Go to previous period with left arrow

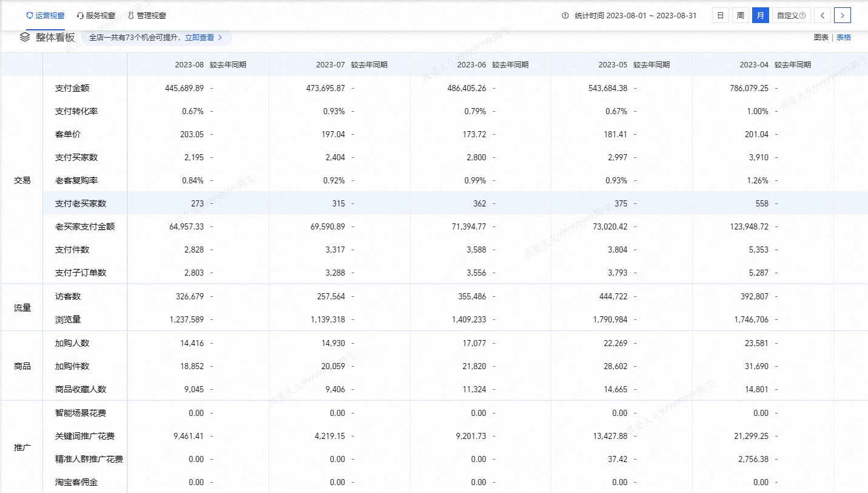tap(822, 16)
